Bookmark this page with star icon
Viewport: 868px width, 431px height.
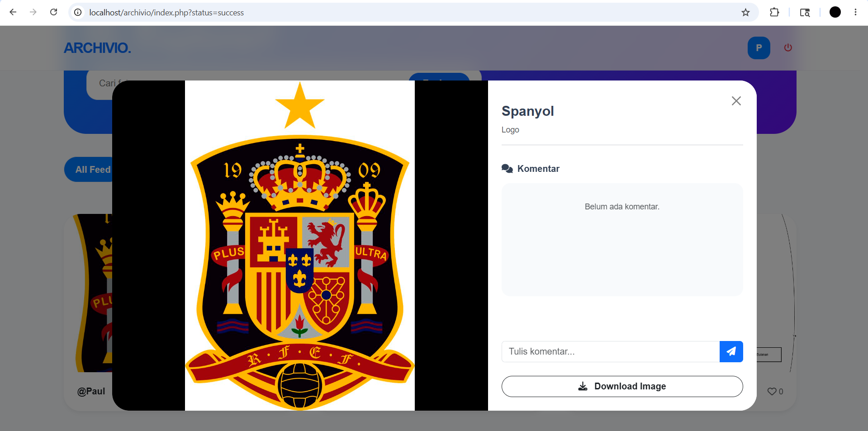(745, 12)
